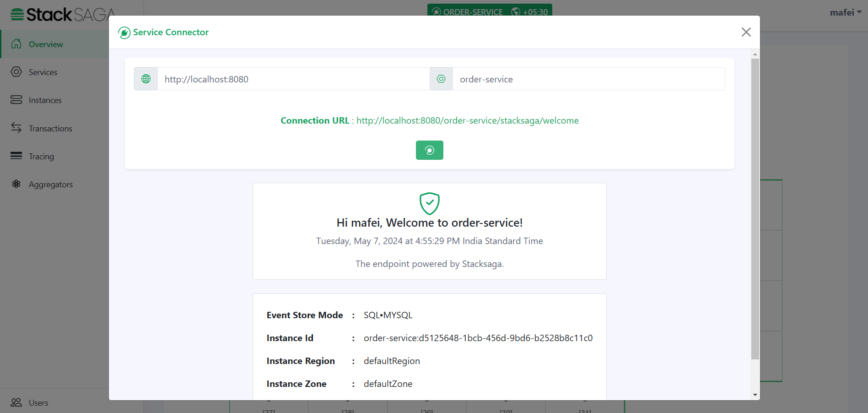Open the connection URL welcome link
Viewport: 868px width, 413px height.
[468, 120]
